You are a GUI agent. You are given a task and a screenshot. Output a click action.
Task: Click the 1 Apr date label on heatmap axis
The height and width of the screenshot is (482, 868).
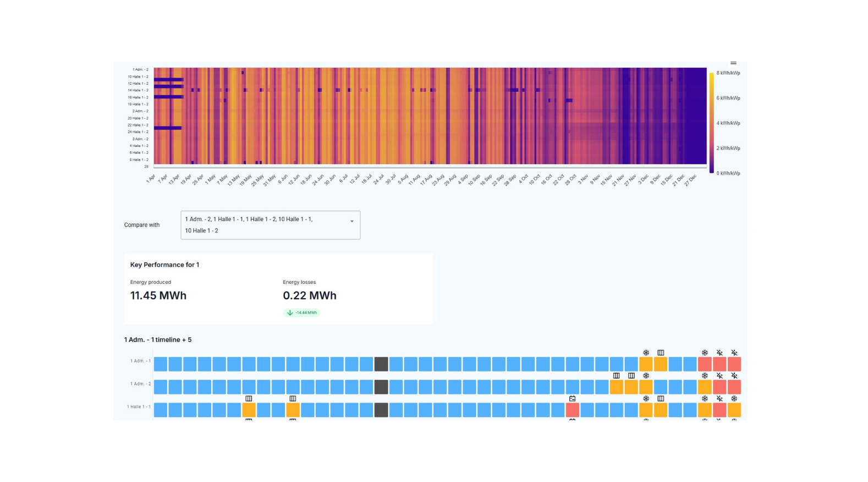pyautogui.click(x=150, y=179)
